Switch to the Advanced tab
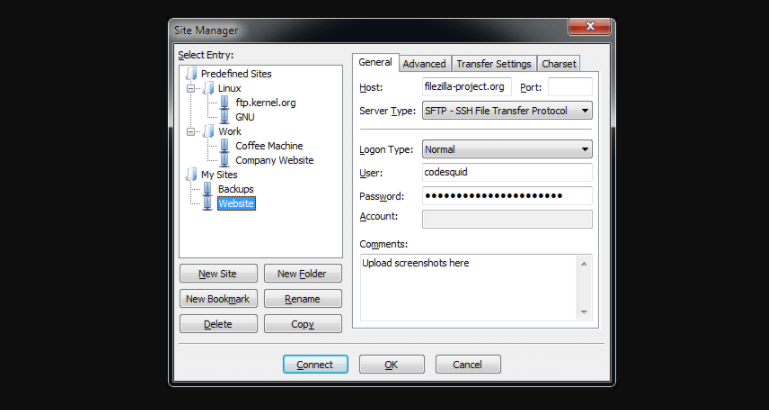This screenshot has height=410, width=769. [x=424, y=64]
